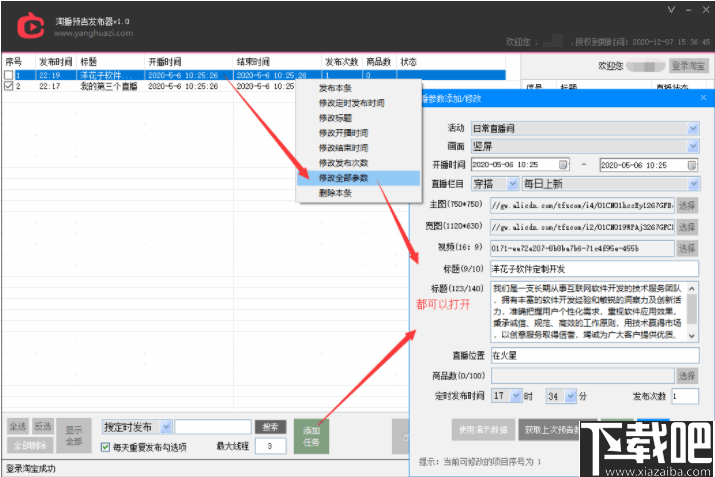Close the parameter add/modify dialog
Viewport: 715px width, 477px height.
[703, 98]
